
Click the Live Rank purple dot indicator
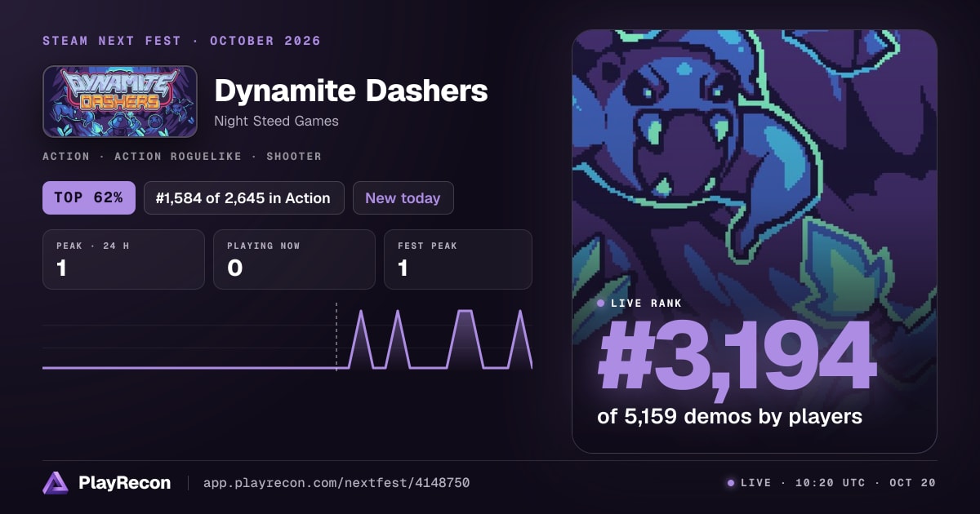coord(601,303)
